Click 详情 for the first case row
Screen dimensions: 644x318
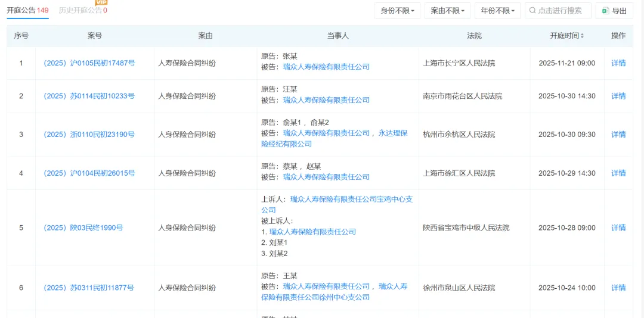pyautogui.click(x=618, y=63)
